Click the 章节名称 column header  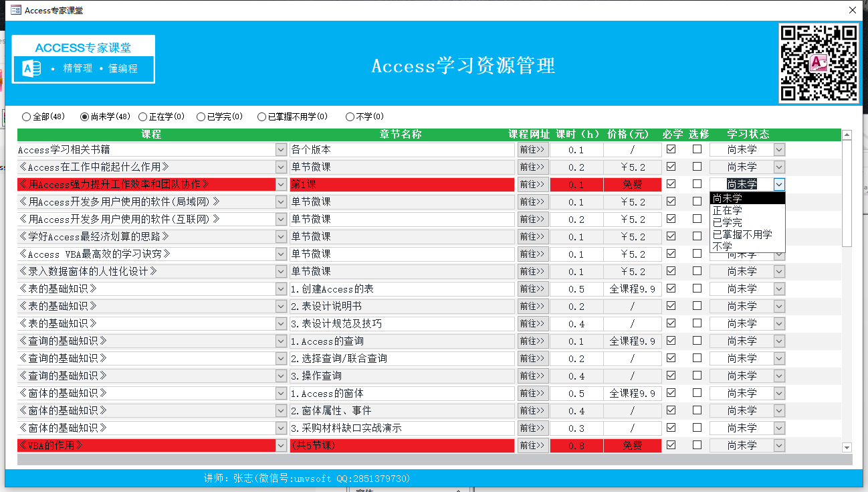401,135
